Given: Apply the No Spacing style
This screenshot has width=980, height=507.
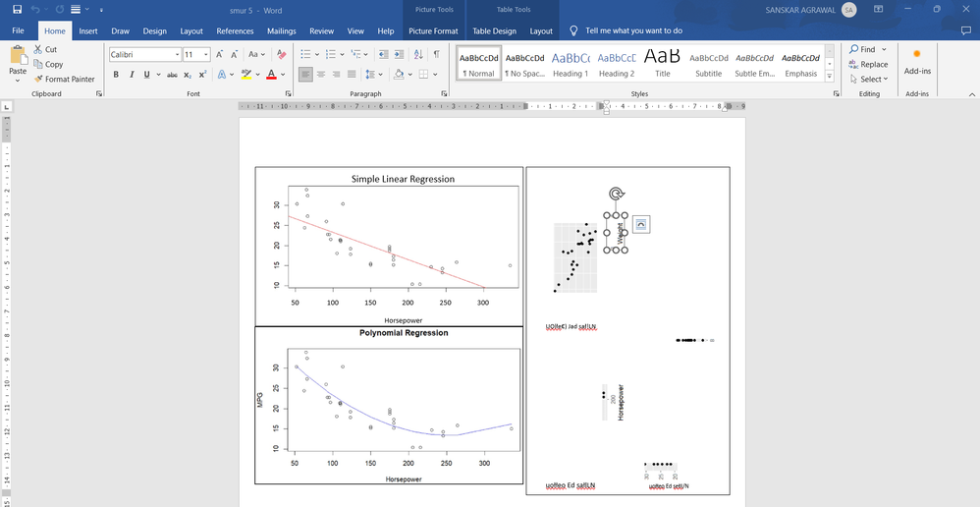Looking at the screenshot, I should 525,63.
